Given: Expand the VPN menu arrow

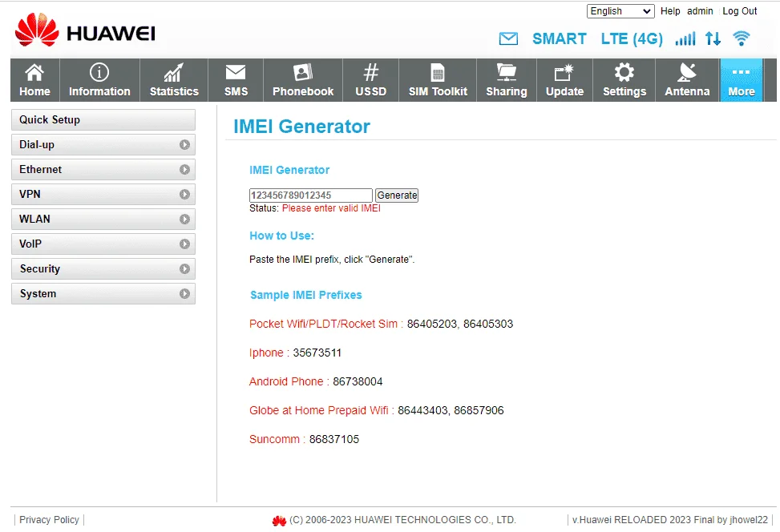Looking at the screenshot, I should point(184,195).
